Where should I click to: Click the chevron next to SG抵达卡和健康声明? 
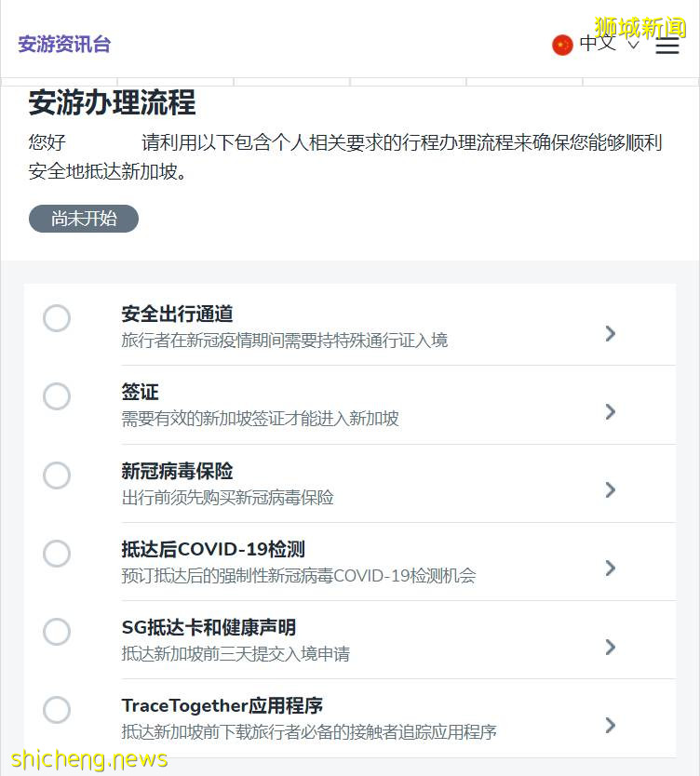pyautogui.click(x=611, y=647)
